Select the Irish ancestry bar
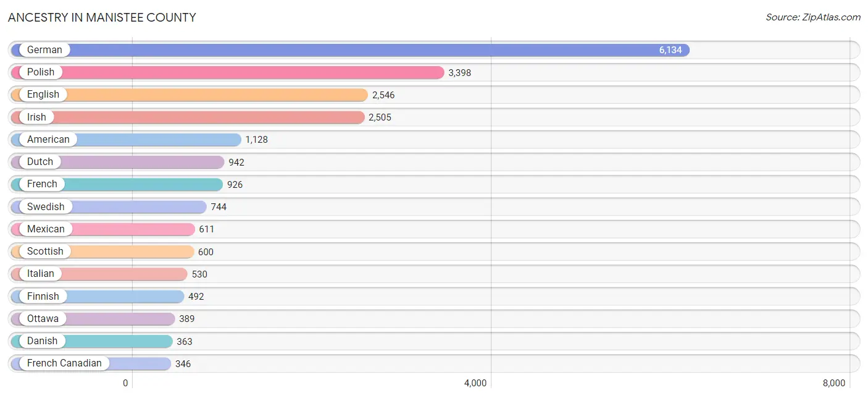The height and width of the screenshot is (398, 868). 188,117
